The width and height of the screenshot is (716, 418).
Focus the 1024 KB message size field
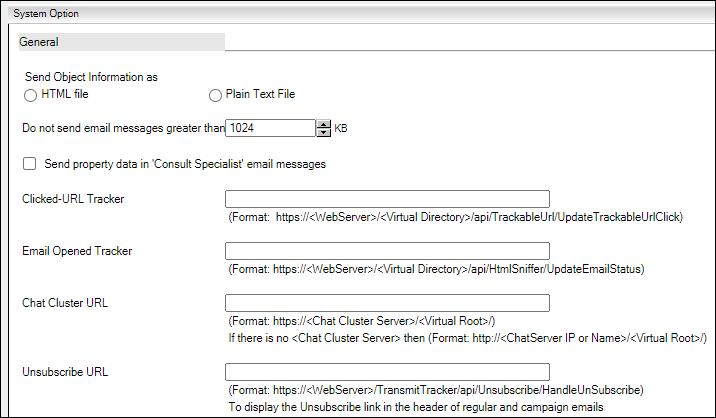[270, 128]
